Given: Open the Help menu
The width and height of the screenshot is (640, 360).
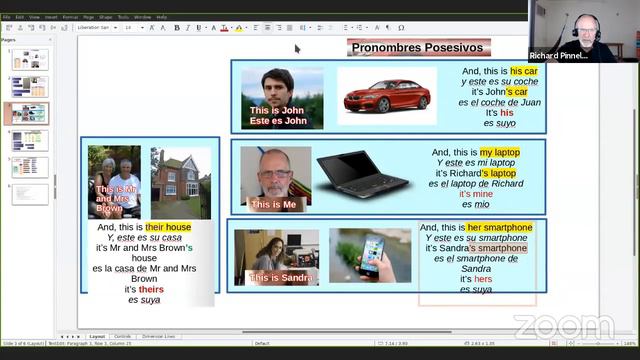Looking at the screenshot, I should (x=162, y=17).
